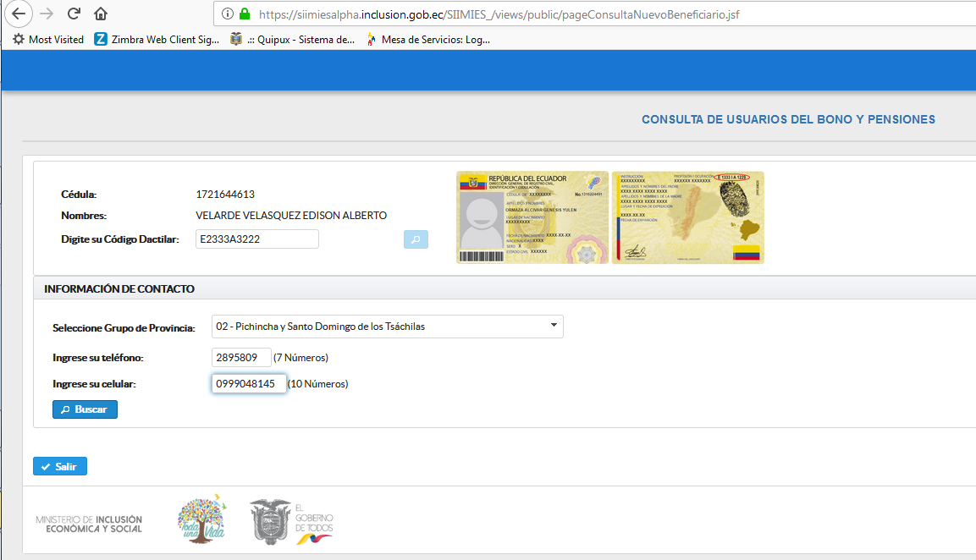Click the browser forward arrow button

47,14
